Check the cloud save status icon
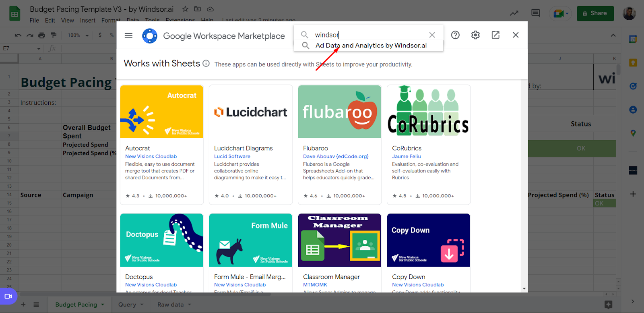The image size is (644, 313). coord(210,9)
